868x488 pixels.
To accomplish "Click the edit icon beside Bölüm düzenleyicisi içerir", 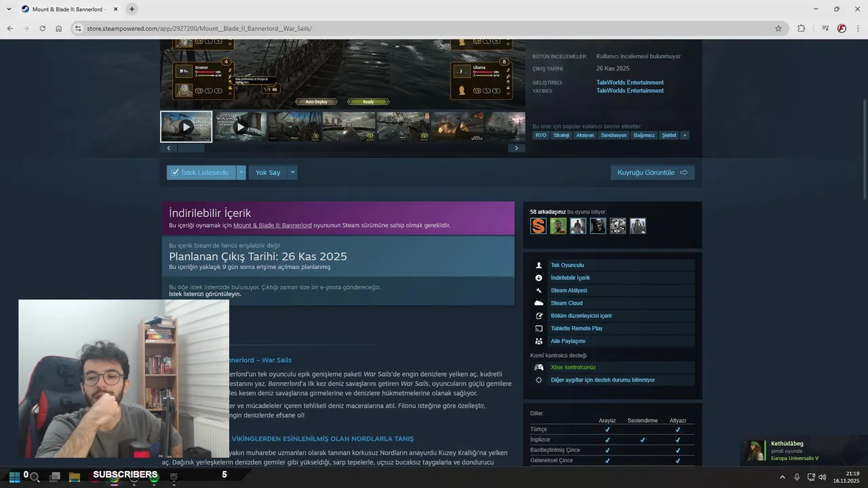I will pyautogui.click(x=539, y=316).
